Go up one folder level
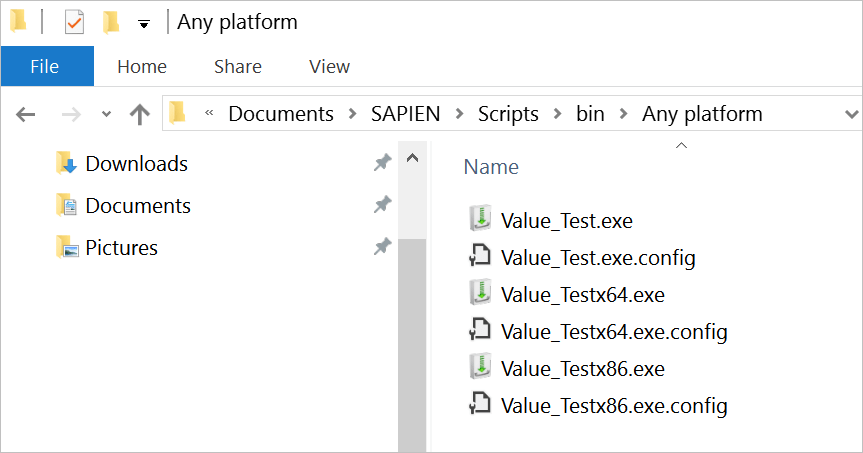 tap(140, 114)
